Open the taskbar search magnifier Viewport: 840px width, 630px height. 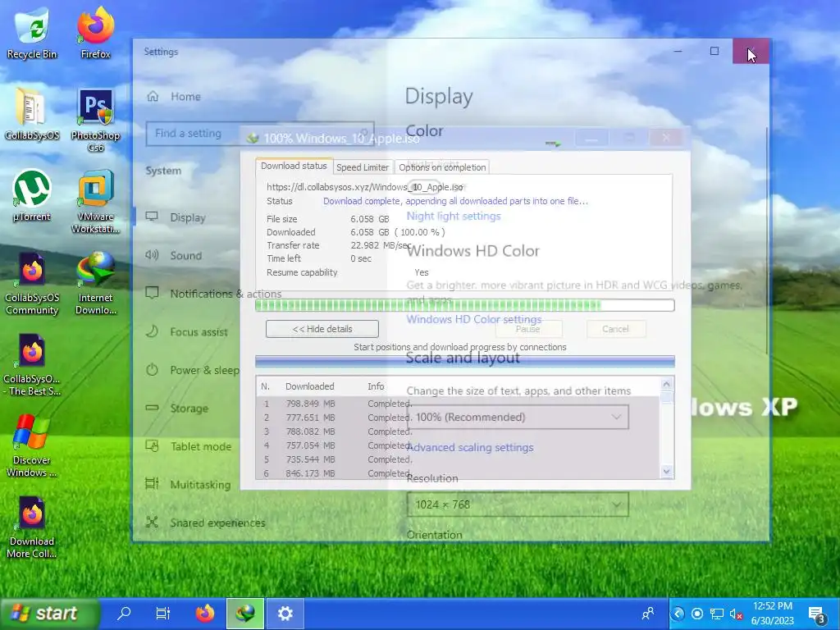point(124,613)
